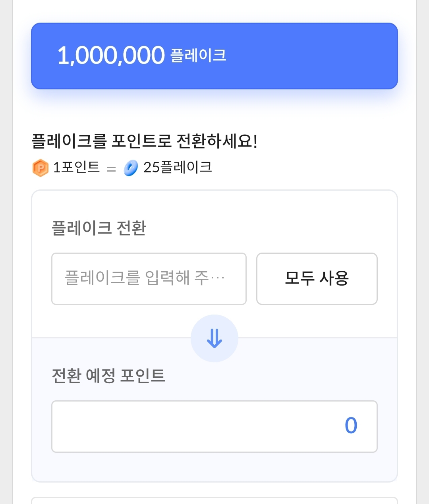Tap the 1,000,000 balance number

[x=111, y=55]
